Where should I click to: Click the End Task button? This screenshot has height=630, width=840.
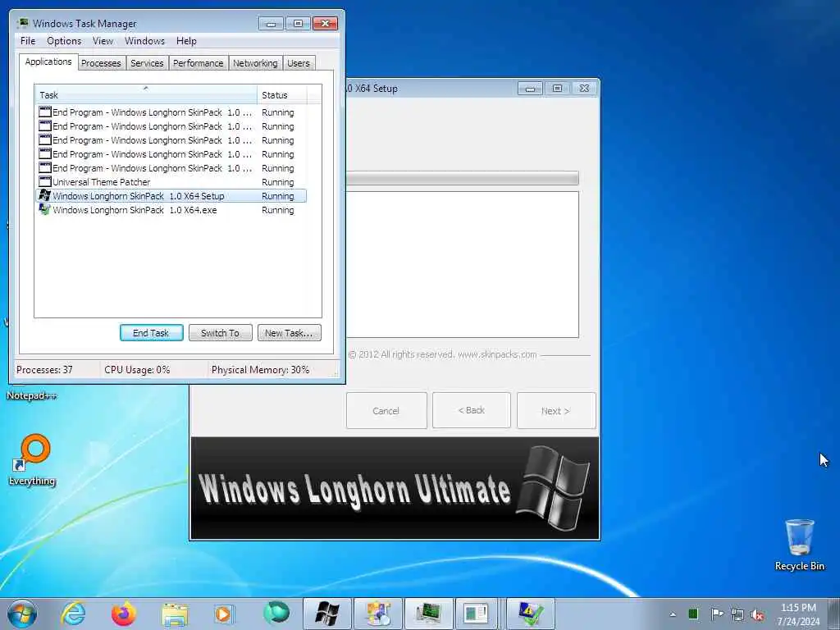point(152,333)
